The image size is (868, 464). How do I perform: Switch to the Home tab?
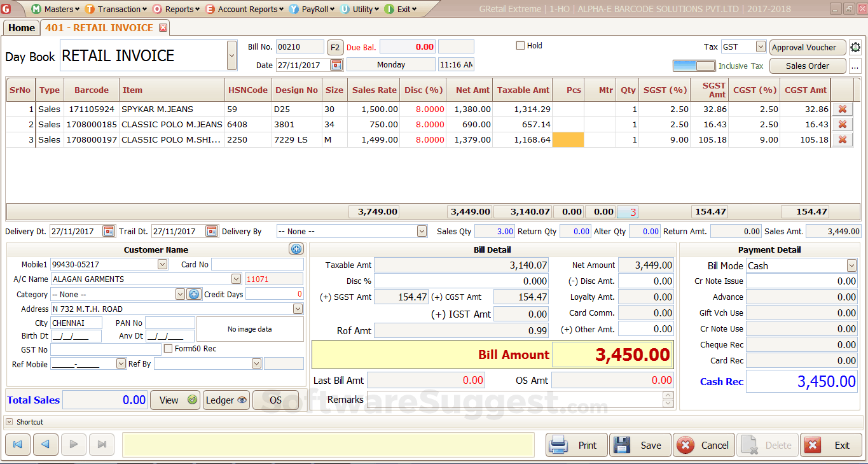click(x=22, y=28)
